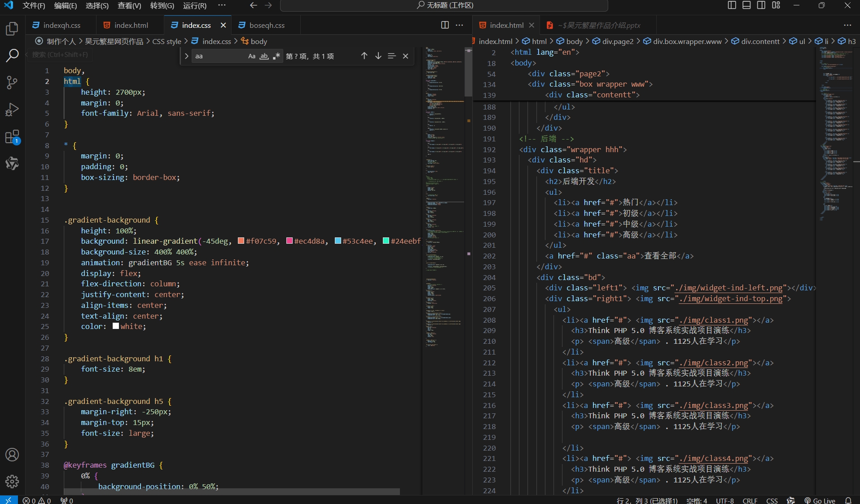This screenshot has height=504, width=860.
Task: Change language mode CSS in status bar
Action: tap(772, 500)
